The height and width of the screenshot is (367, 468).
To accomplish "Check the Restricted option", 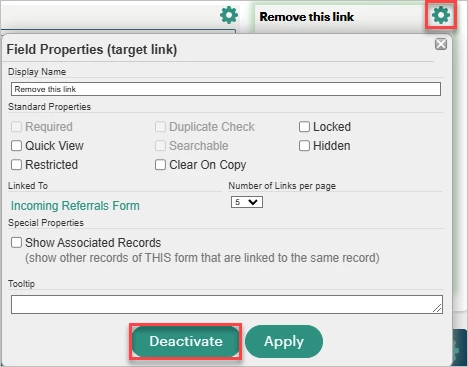I will pos(16,165).
